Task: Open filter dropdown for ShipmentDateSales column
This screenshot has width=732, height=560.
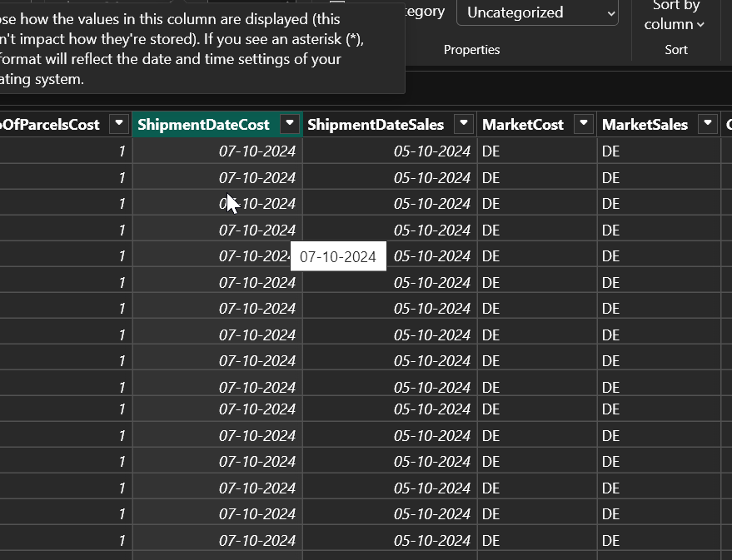Action: point(464,124)
